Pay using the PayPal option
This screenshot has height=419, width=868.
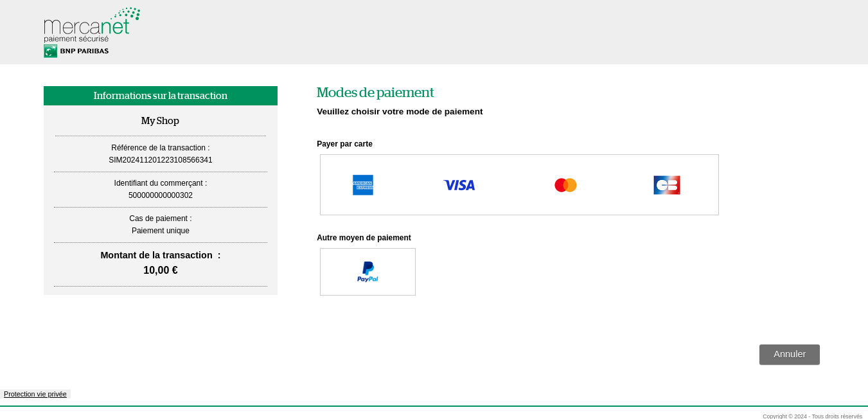click(x=368, y=272)
